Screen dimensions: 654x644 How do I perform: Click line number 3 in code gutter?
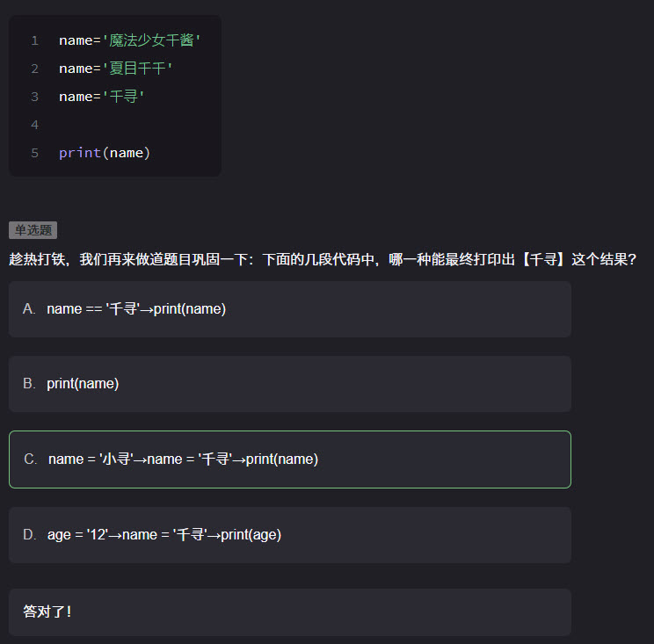click(x=34, y=97)
